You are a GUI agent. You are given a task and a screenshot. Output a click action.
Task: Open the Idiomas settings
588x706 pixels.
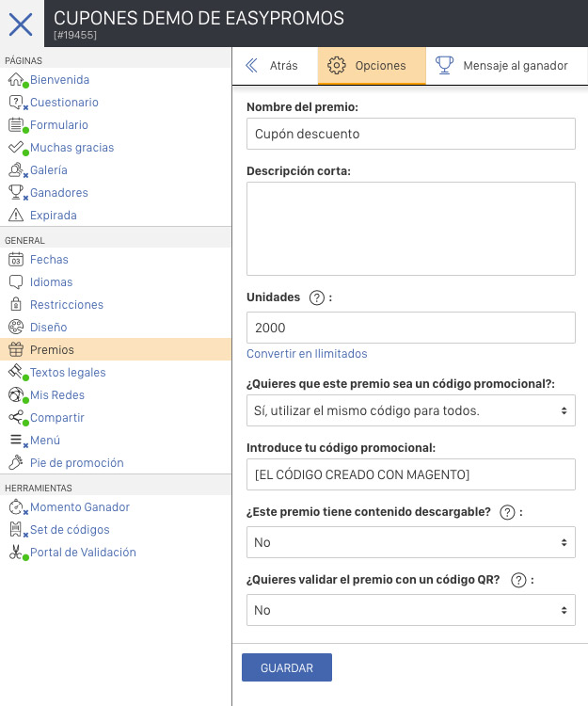(52, 281)
